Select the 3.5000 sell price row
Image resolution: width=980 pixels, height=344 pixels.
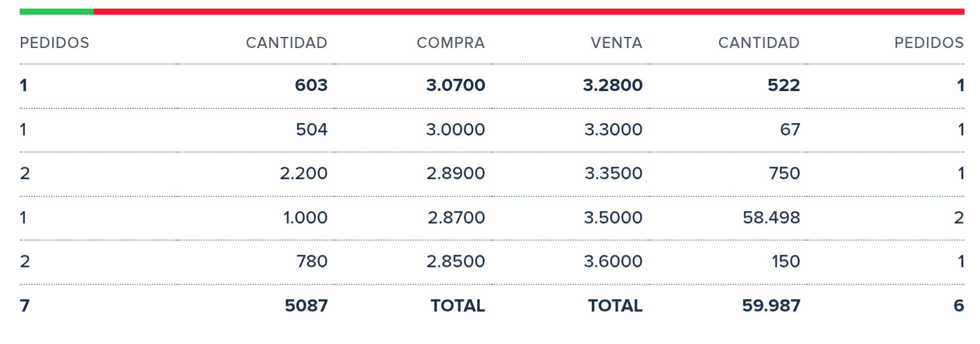tap(613, 217)
